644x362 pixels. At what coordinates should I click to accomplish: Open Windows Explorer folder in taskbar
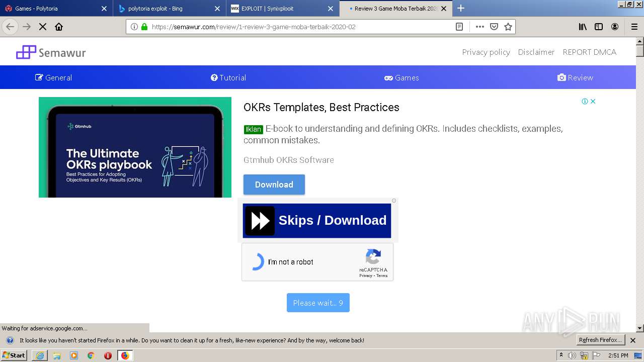57,355
